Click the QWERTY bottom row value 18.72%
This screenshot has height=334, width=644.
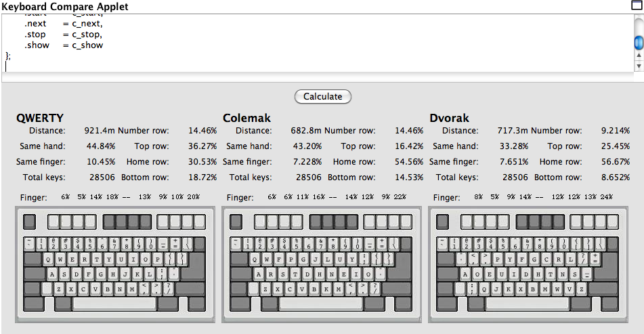coord(202,178)
